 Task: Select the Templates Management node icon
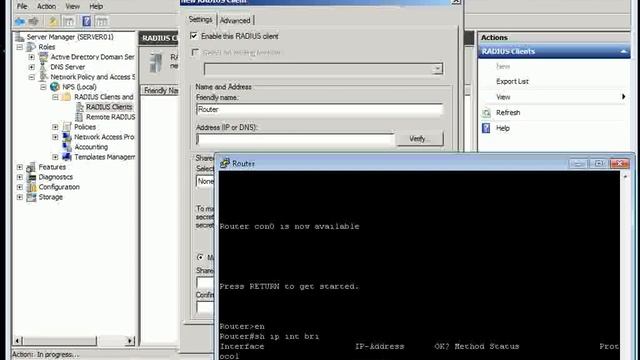67,157
